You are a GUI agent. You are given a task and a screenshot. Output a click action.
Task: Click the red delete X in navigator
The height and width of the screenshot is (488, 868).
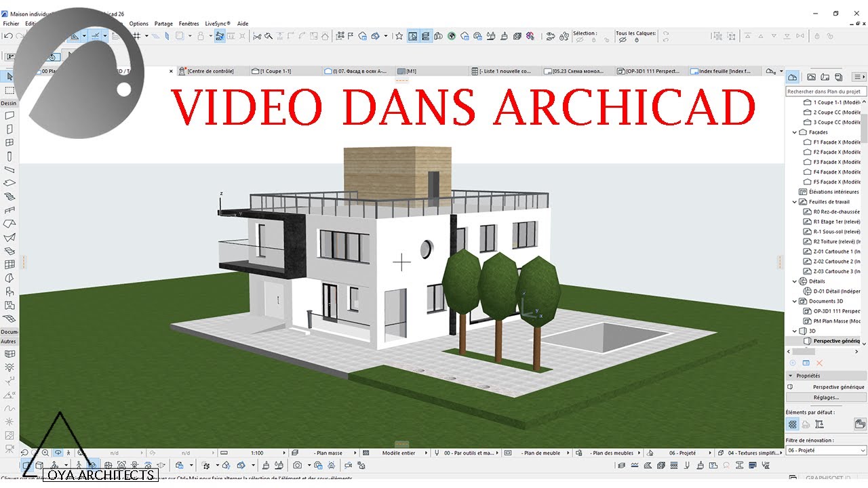tap(819, 363)
